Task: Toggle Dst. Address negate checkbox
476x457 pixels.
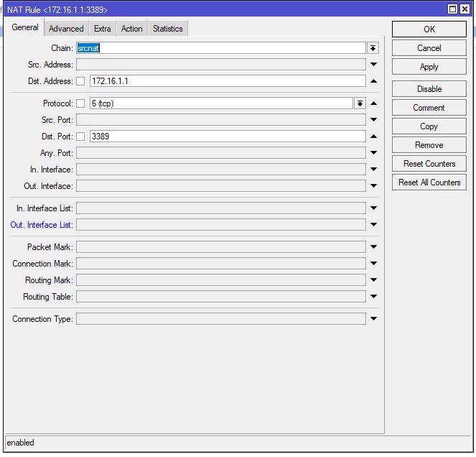Action: point(80,81)
